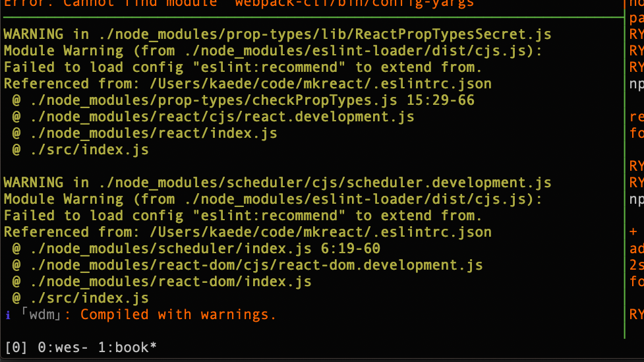The height and width of the screenshot is (362, 644).
Task: Click the first 'Module Warning' eslint-loader line
Action: point(273,51)
